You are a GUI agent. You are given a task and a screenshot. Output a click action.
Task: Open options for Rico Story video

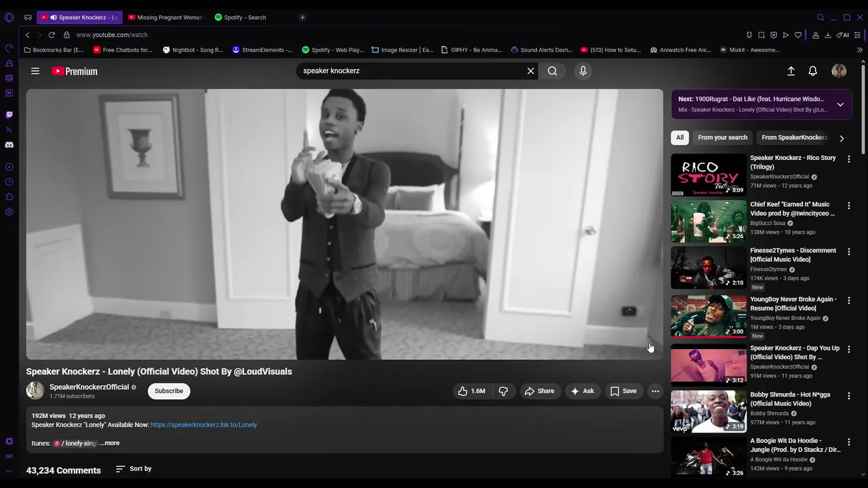(848, 159)
